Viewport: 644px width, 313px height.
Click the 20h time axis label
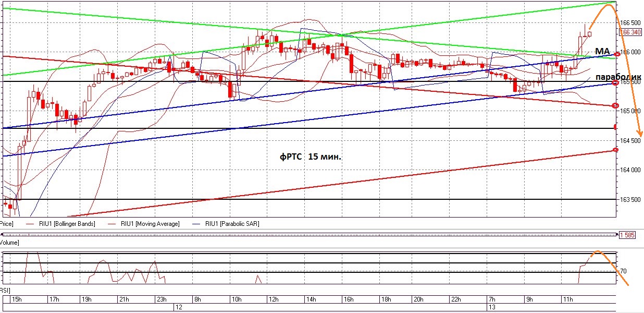pyautogui.click(x=418, y=299)
